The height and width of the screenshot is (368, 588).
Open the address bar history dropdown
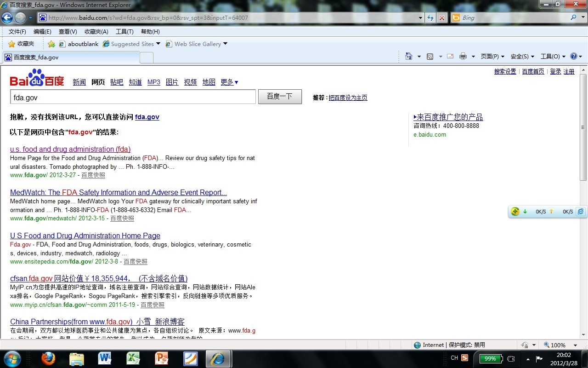click(x=421, y=18)
